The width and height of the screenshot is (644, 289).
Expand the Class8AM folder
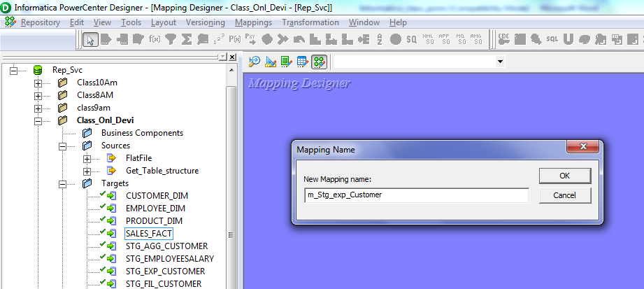tap(38, 96)
